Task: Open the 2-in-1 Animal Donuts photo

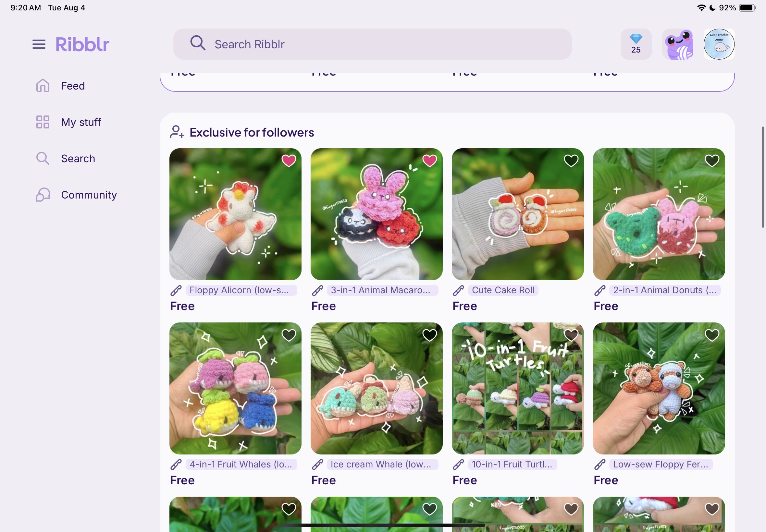Action: point(659,214)
